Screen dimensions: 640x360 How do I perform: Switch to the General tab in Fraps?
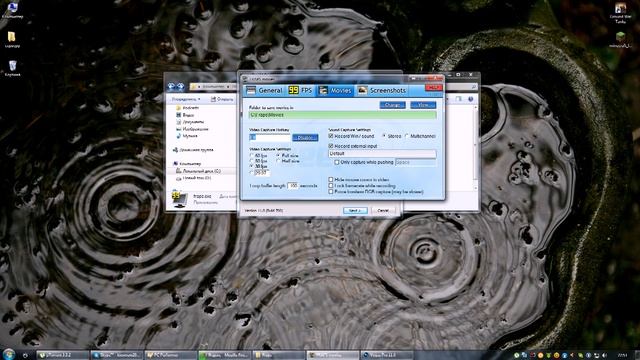pos(265,90)
